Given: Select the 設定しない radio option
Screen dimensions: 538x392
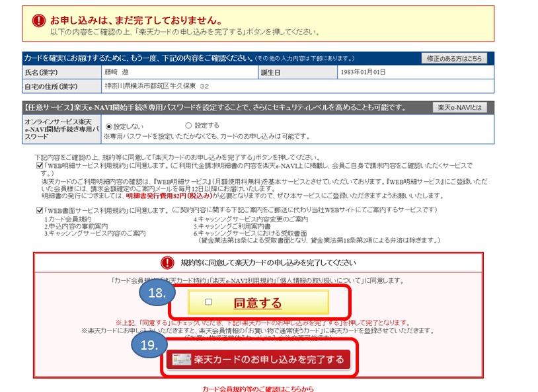Looking at the screenshot, I should tap(109, 126).
